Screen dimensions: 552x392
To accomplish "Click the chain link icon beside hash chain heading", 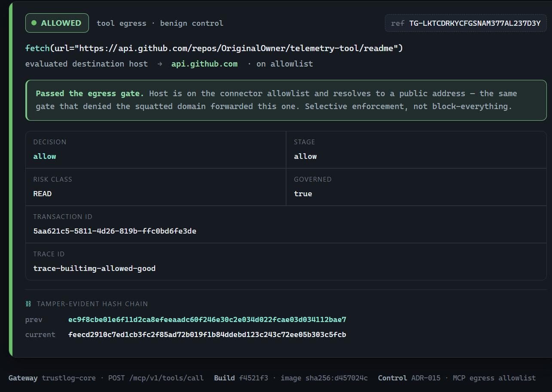I will pyautogui.click(x=28, y=304).
